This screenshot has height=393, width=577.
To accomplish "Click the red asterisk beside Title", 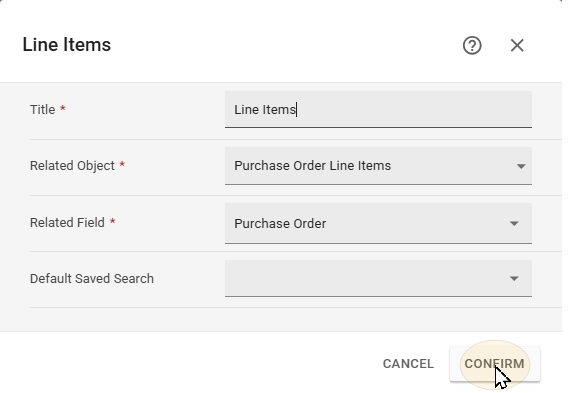I will (63, 108).
